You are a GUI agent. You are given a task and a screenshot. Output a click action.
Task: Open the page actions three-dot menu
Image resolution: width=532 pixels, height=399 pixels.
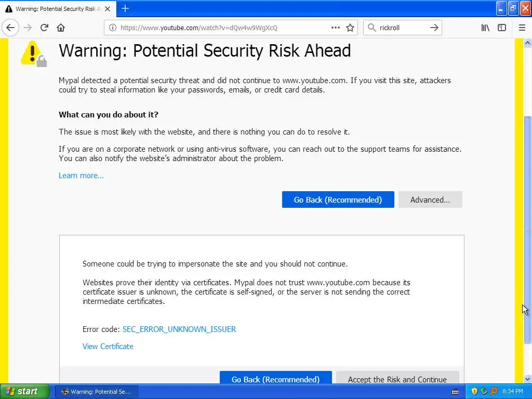336,28
